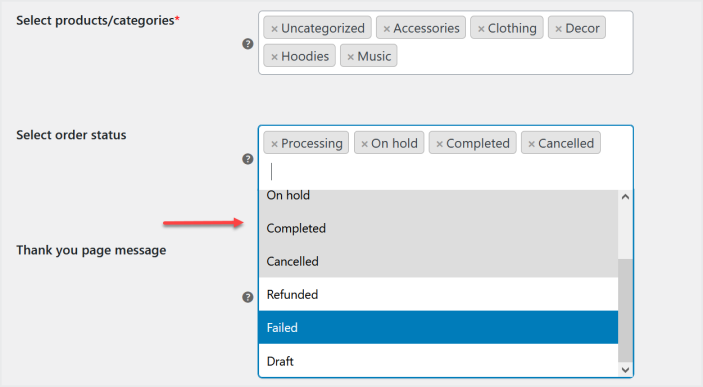Click the dropdown scrollbar down arrow

625,370
